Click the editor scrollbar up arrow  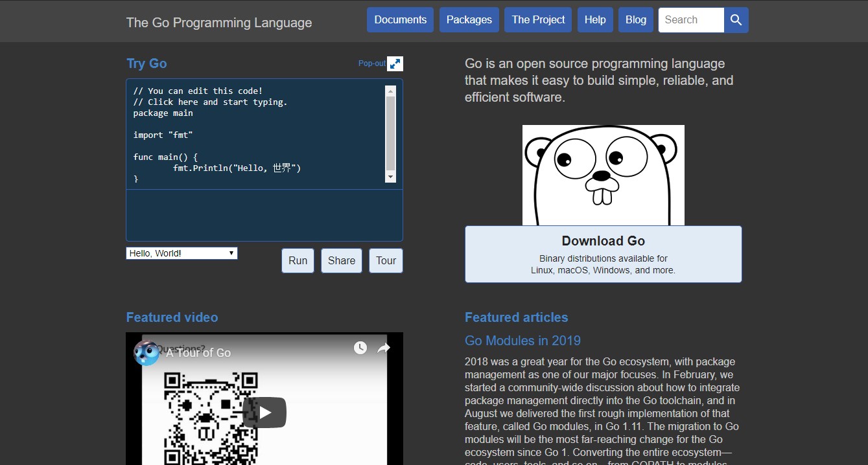pyautogui.click(x=390, y=91)
